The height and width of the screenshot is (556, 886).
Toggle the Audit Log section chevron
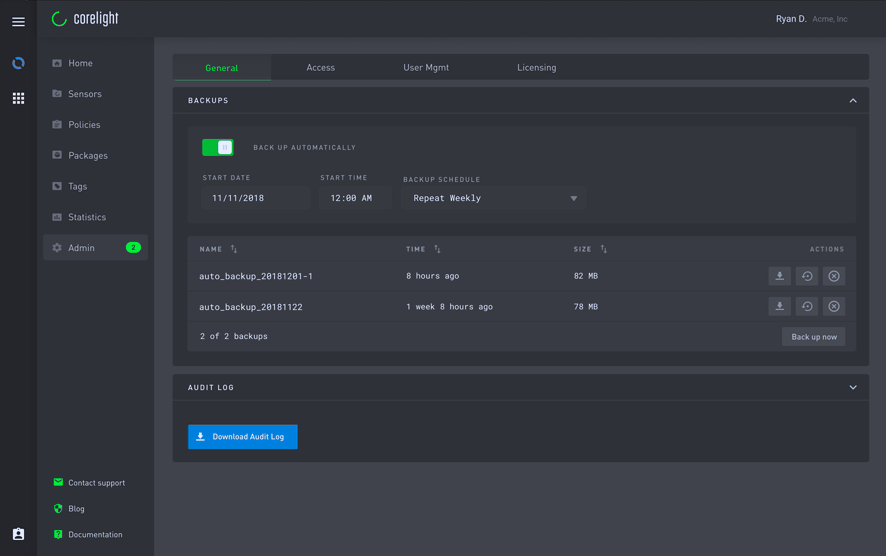853,388
